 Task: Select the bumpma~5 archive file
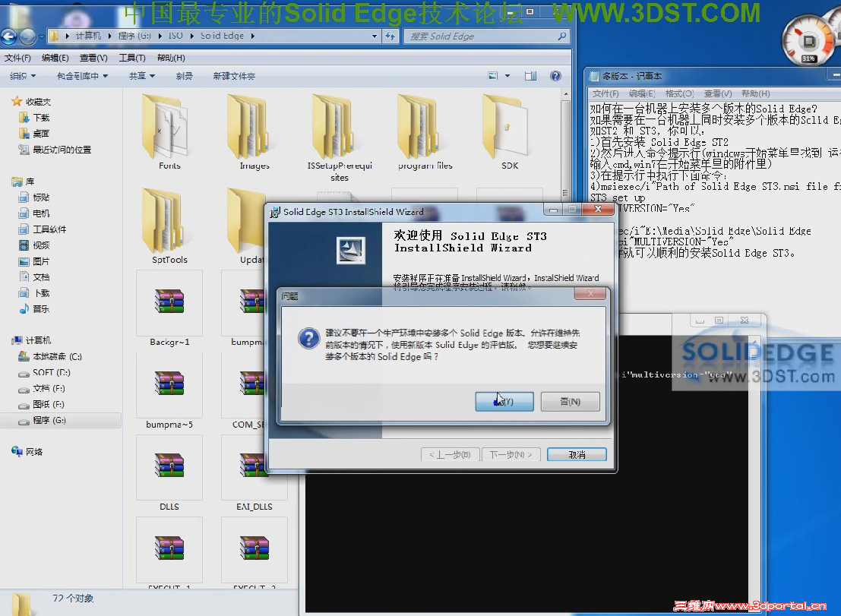pos(169,391)
